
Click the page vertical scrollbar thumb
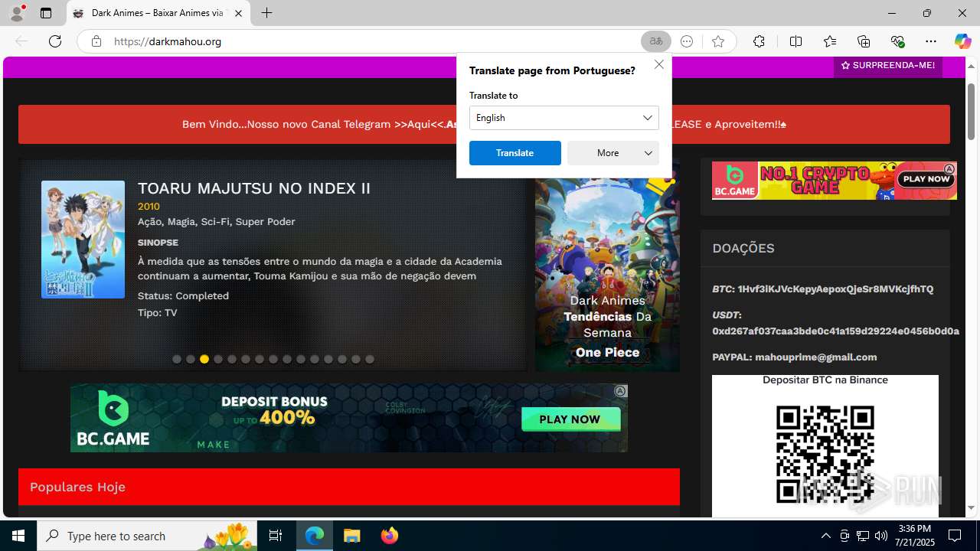point(972,111)
